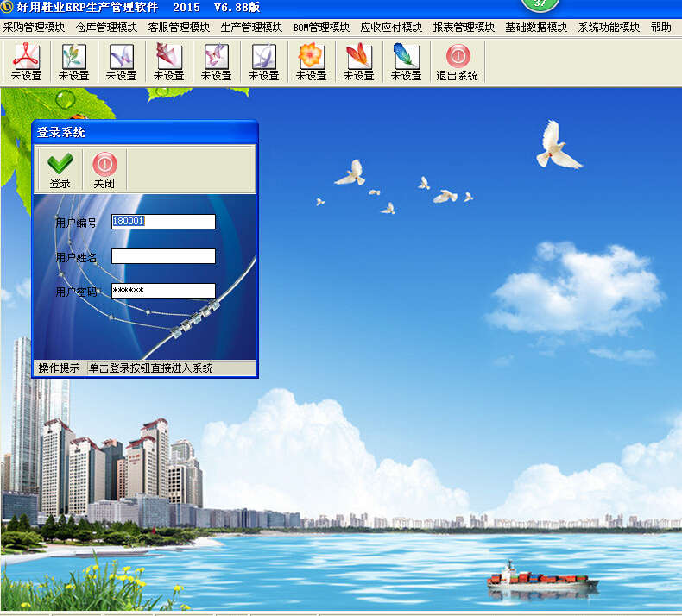Click the red Acrobat-style 未设置 toolbar icon
The width and height of the screenshot is (682, 616).
(x=26, y=62)
